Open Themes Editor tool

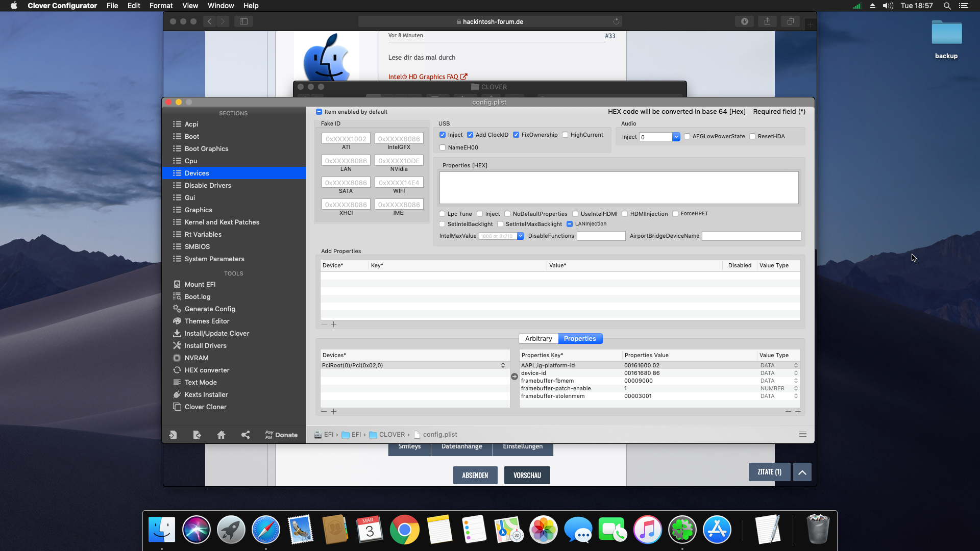(x=207, y=321)
